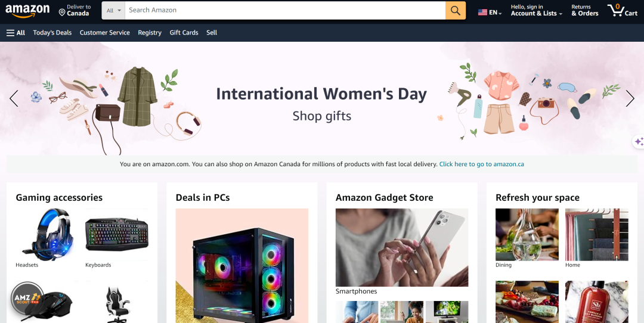
Task: Open Returns & Orders link
Action: (x=585, y=10)
